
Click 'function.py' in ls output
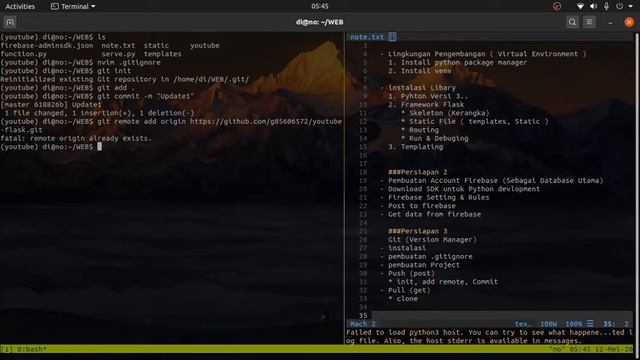23,54
